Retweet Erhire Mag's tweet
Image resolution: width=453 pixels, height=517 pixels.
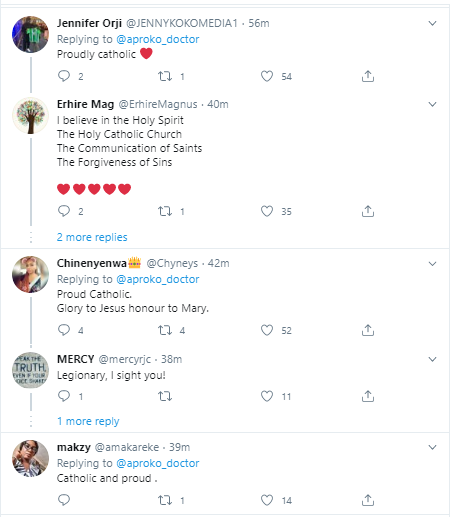click(165, 211)
